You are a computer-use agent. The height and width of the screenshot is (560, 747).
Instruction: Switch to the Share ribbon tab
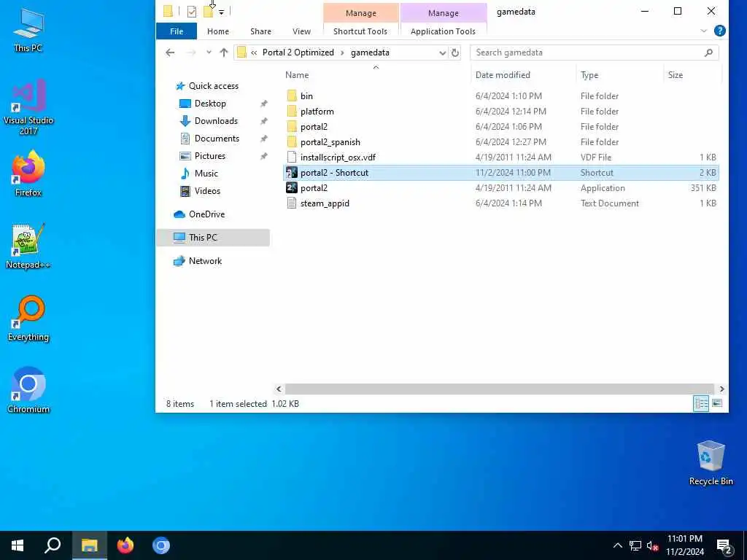pyautogui.click(x=260, y=31)
